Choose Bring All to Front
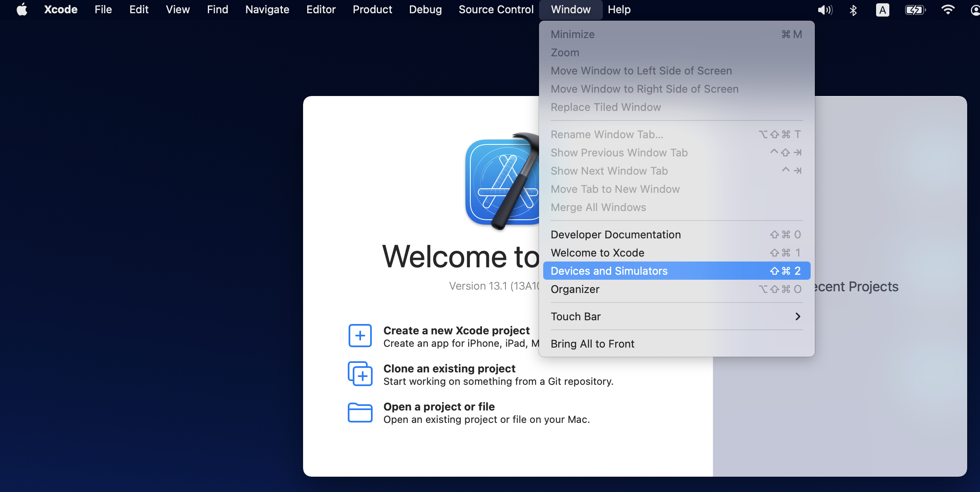 (x=592, y=344)
